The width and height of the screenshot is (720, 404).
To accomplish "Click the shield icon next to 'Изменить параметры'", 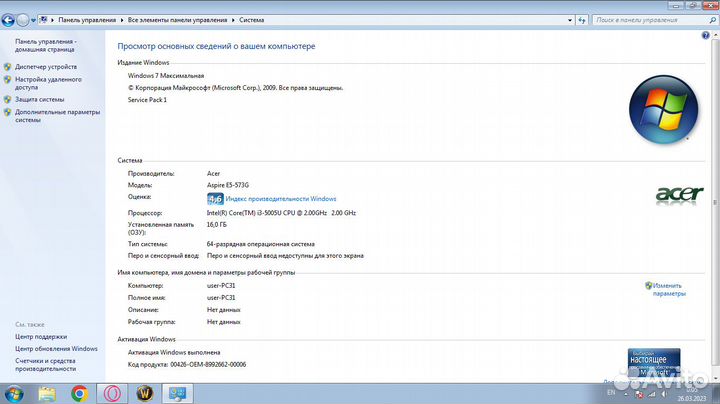I will pos(648,286).
